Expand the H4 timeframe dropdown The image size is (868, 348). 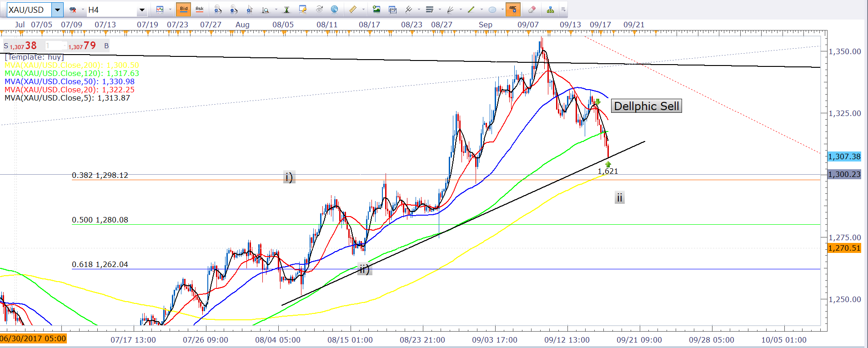click(142, 10)
